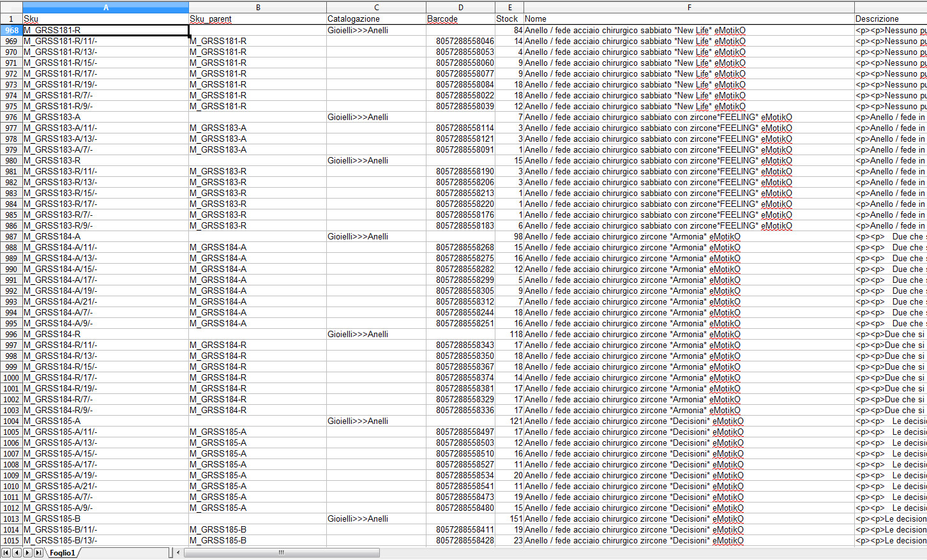Click the next sheet navigation arrow
The image size is (927, 560).
tap(27, 553)
